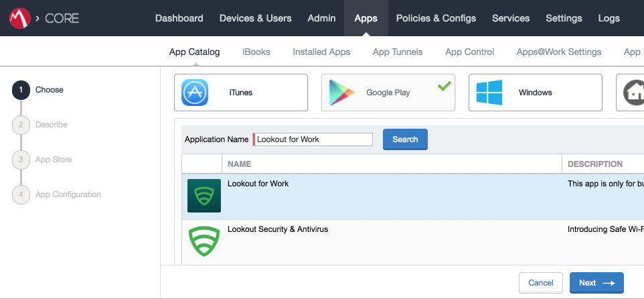Open the Dashboard menu
The image size is (644, 299).
point(179,18)
